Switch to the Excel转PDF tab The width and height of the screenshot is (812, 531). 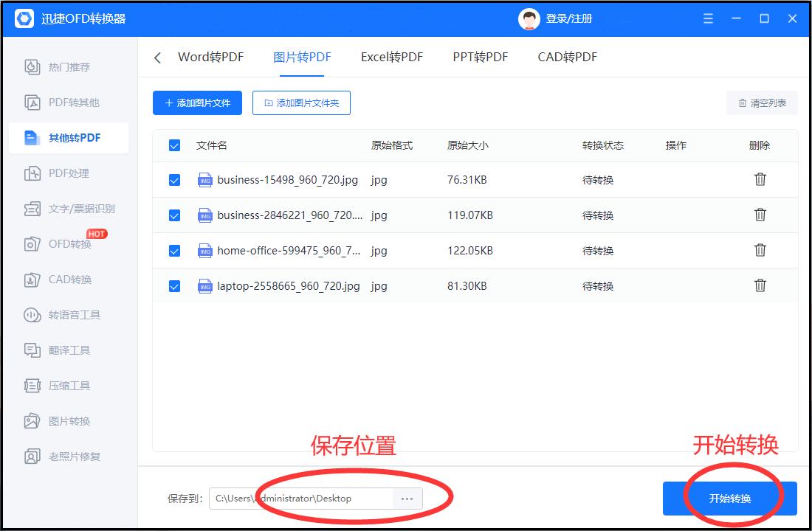392,56
